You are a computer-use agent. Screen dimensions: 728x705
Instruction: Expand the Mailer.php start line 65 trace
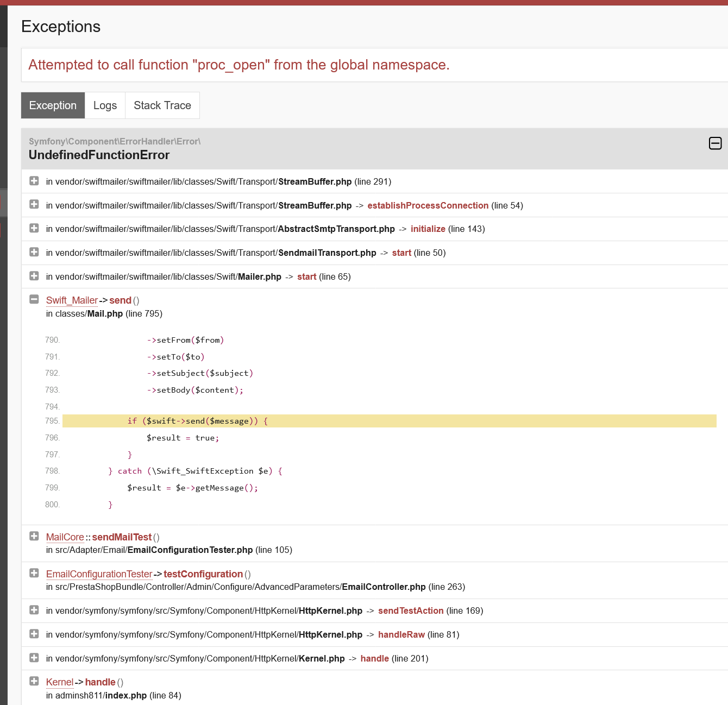pos(34,276)
